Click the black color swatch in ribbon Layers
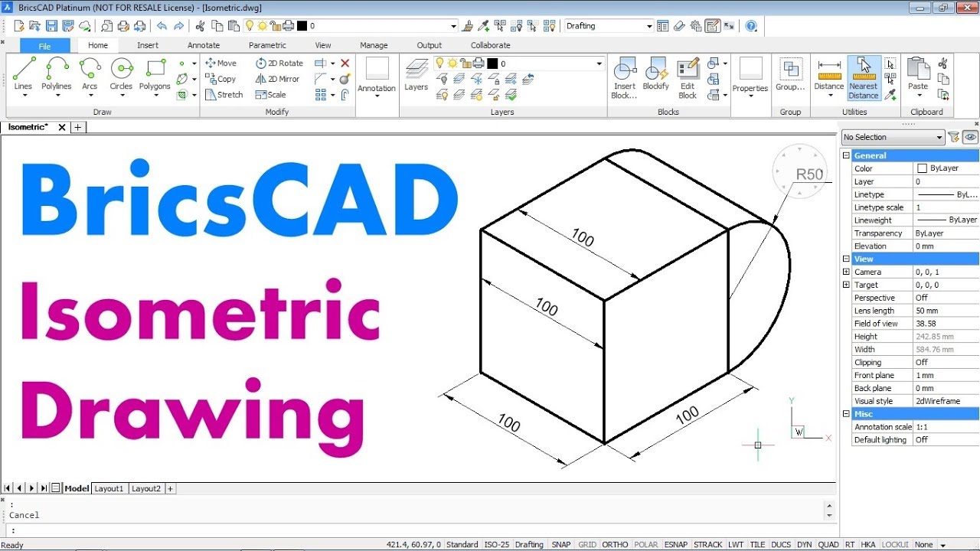 [492, 64]
